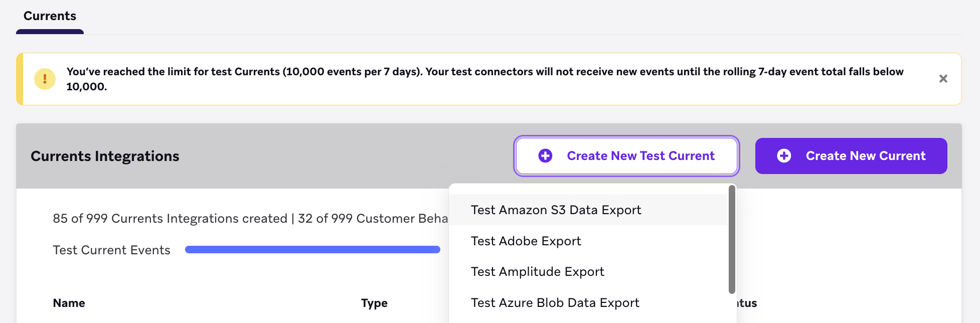Click the plus icon on Create New Test Current
980x323 pixels.
click(545, 156)
